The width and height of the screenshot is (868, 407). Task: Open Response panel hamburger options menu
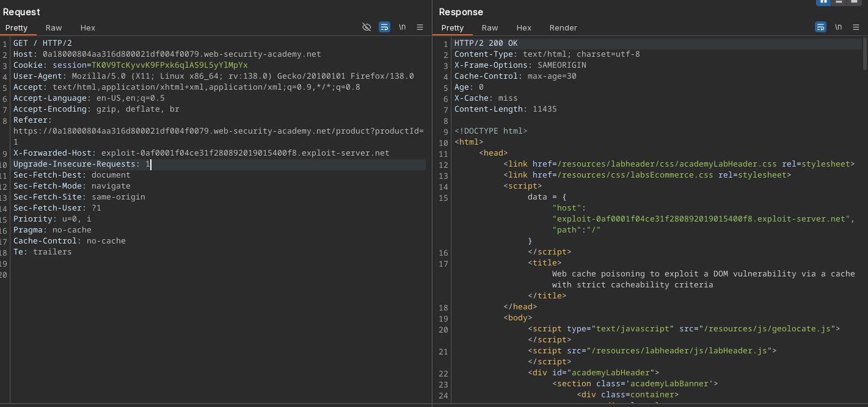point(856,27)
